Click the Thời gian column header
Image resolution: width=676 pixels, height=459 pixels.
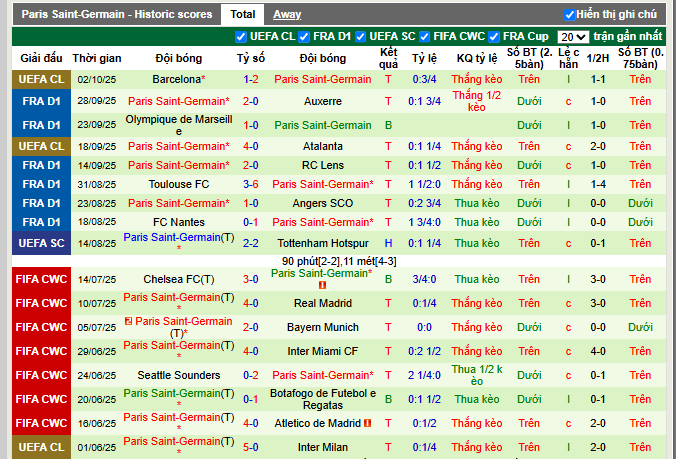pyautogui.click(x=97, y=58)
